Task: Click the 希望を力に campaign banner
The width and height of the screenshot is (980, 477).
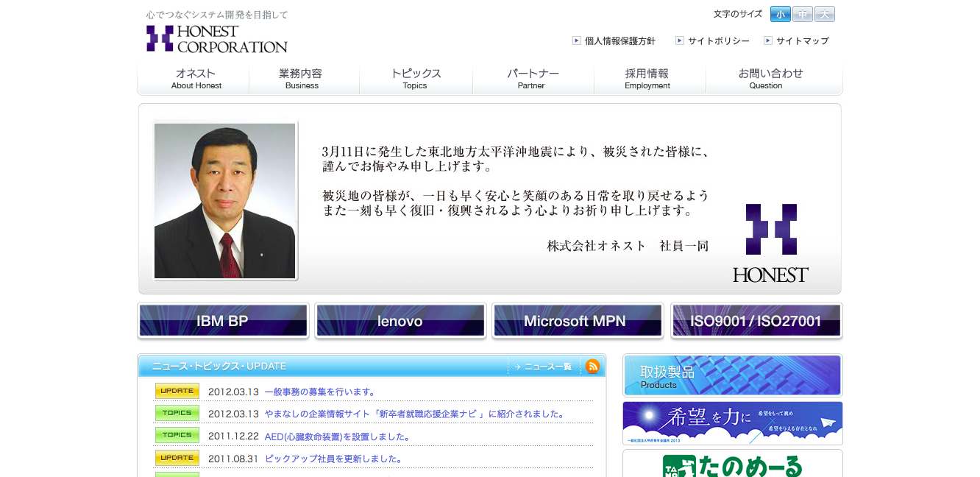Action: [x=732, y=423]
